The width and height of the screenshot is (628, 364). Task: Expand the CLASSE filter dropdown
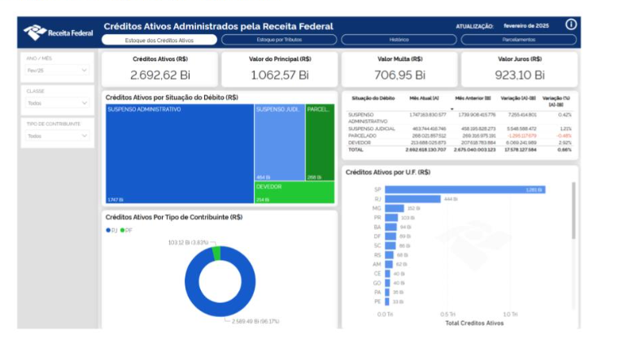pyautogui.click(x=56, y=103)
